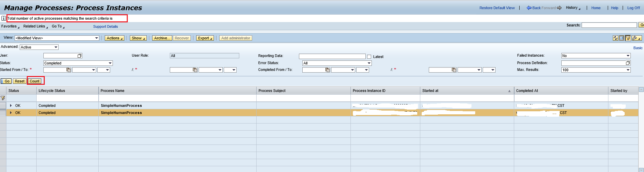This screenshot has width=644, height=172.
Task: Click the table scrollbar up arrow
Action: 641,90
